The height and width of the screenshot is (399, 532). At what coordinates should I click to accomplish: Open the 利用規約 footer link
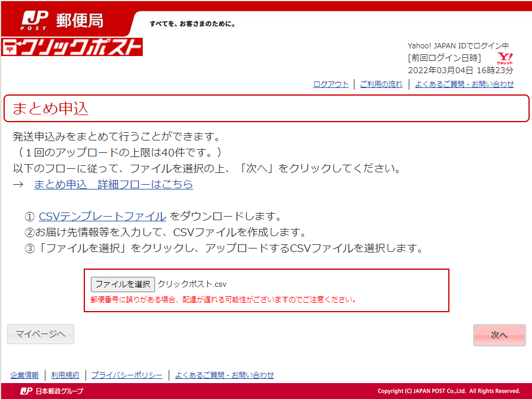coord(65,375)
